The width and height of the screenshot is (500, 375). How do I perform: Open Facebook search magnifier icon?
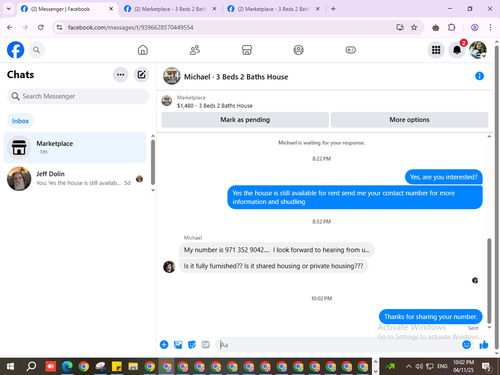pos(36,50)
